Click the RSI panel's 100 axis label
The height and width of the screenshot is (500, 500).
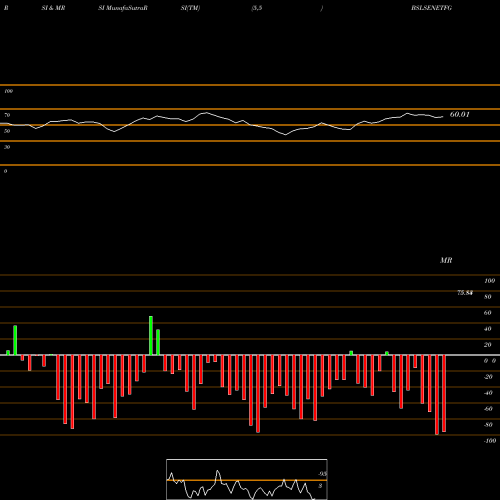pyautogui.click(x=8, y=91)
